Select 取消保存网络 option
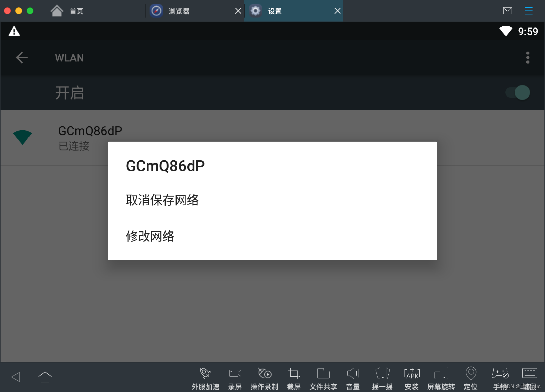 coord(162,200)
